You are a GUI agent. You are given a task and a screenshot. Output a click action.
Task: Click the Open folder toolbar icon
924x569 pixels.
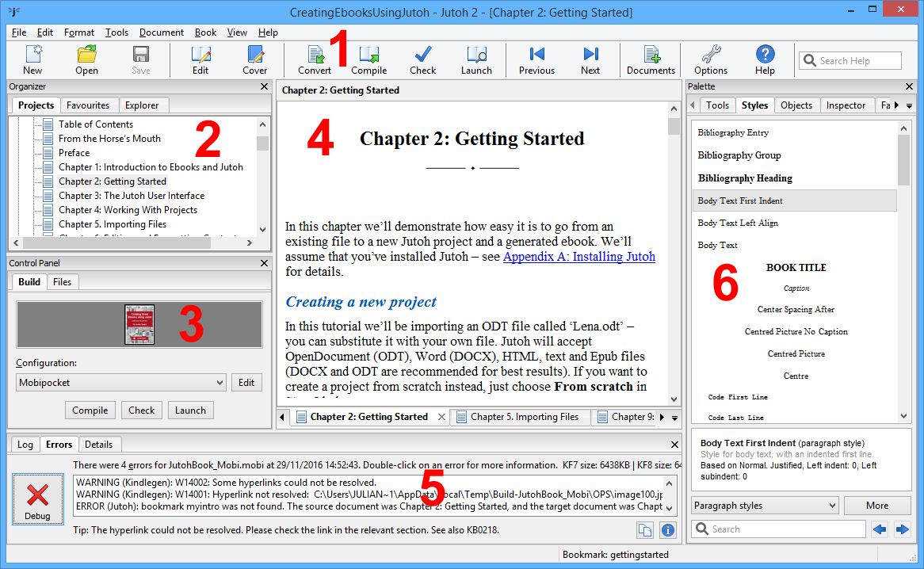click(86, 59)
